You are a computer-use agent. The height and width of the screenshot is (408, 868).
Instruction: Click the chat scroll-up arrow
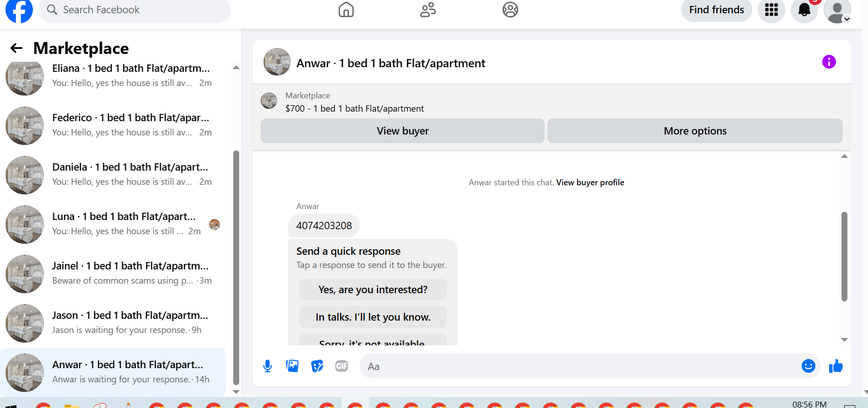(844, 156)
